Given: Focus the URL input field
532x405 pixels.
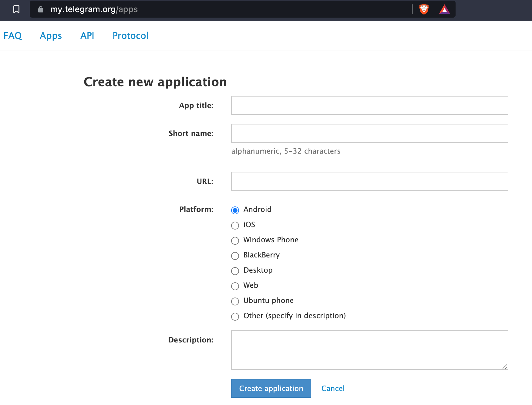Looking at the screenshot, I should (369, 181).
